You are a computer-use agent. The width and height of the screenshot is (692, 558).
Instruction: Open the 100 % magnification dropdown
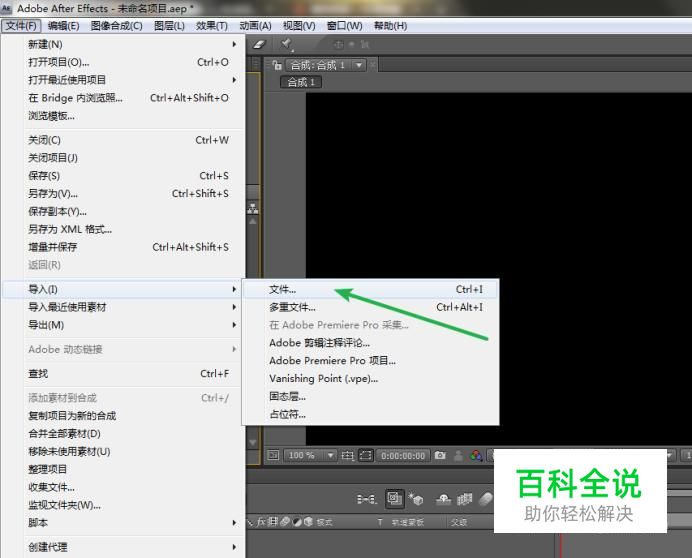pos(311,455)
